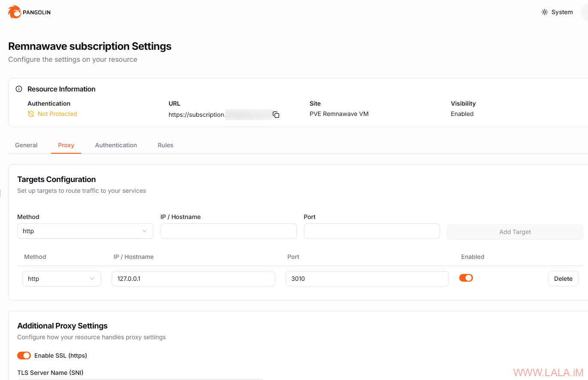Switch to the General tab
The height and width of the screenshot is (380, 588).
click(x=26, y=145)
